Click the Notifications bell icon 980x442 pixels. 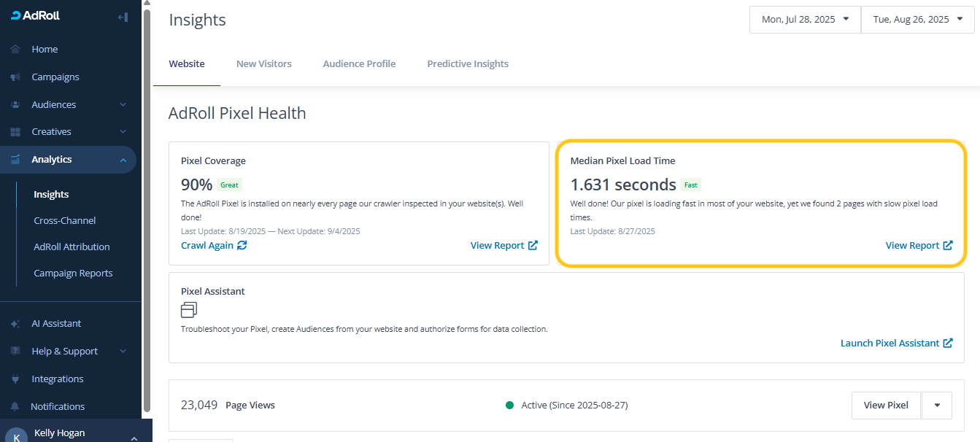tap(15, 407)
